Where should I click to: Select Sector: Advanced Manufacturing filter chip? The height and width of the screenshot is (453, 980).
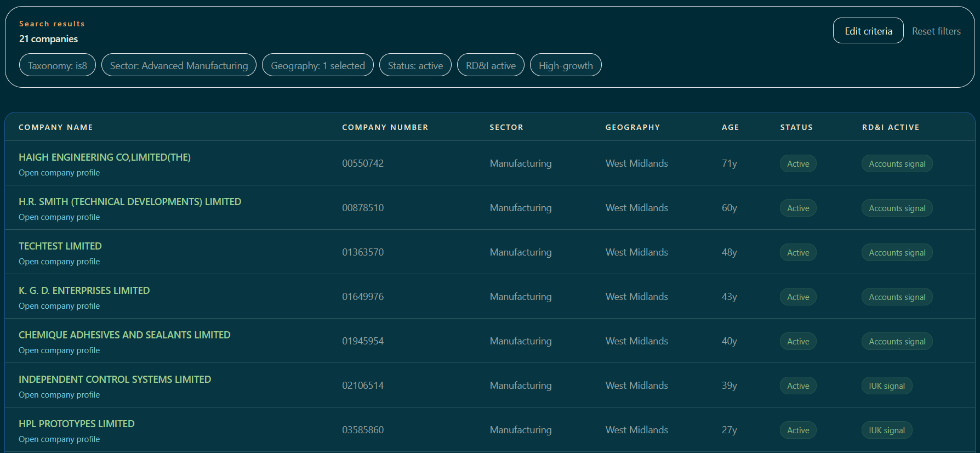coord(179,65)
